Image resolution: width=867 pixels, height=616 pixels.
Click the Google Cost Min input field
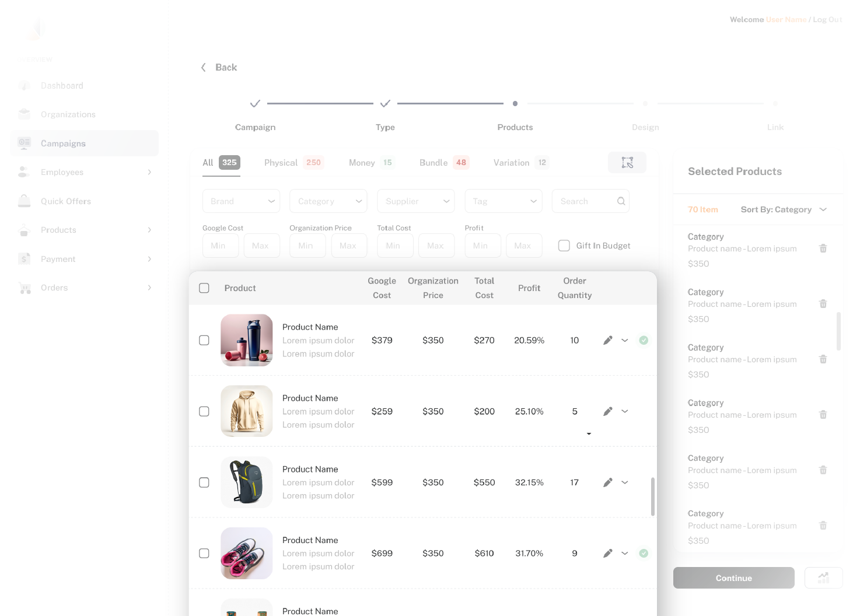(221, 246)
